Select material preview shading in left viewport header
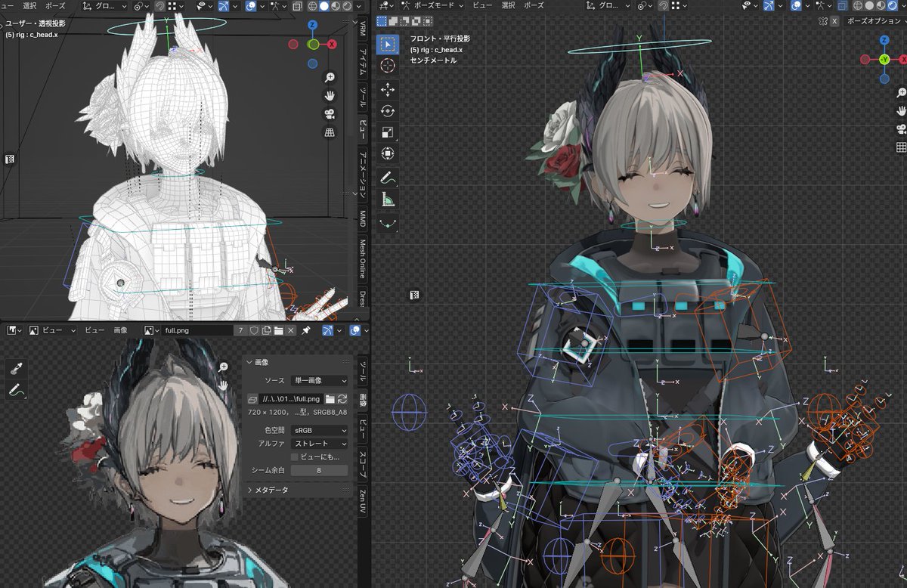 pos(336,5)
